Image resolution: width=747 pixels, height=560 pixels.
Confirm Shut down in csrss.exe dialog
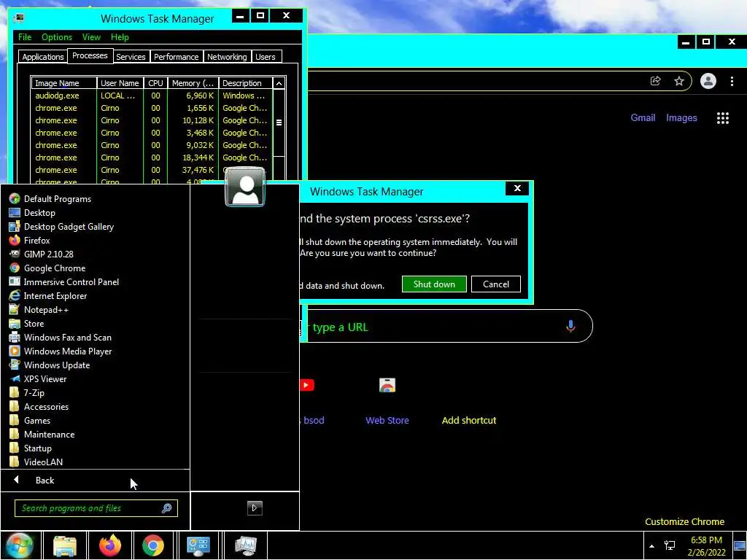click(434, 284)
